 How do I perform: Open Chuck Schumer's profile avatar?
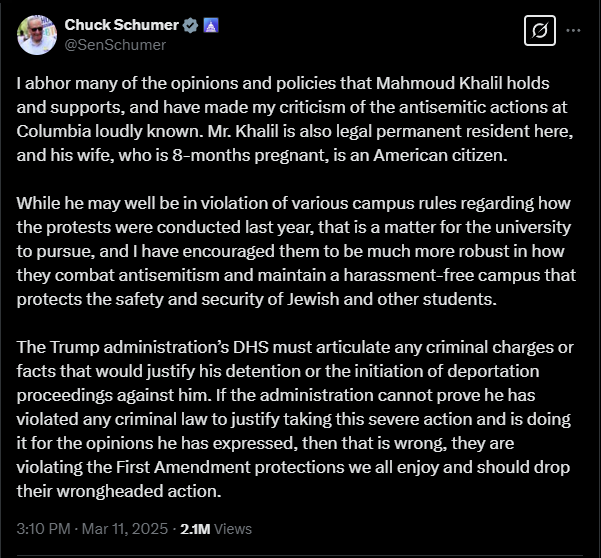coord(37,35)
